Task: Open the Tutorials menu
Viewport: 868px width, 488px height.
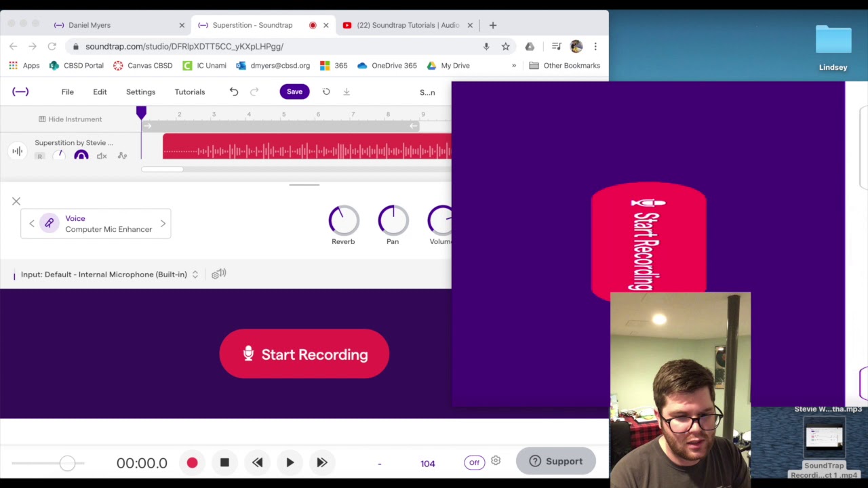Action: coord(190,91)
